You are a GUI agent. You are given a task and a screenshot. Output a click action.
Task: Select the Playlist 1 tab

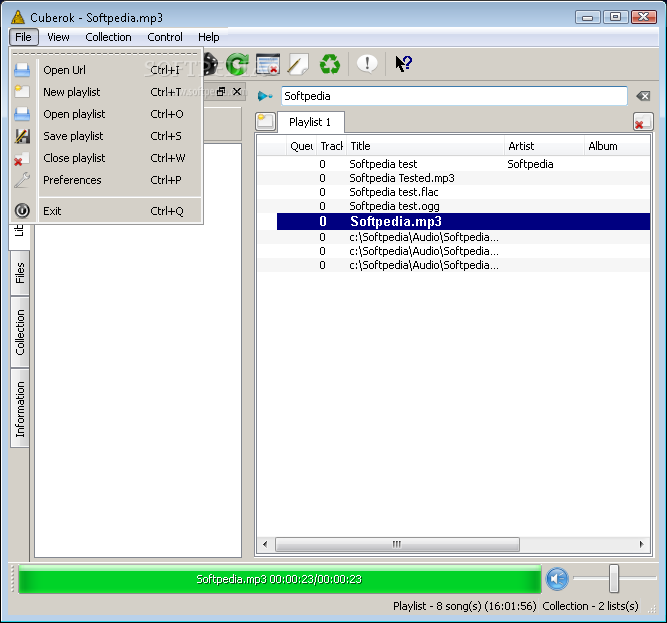310,122
